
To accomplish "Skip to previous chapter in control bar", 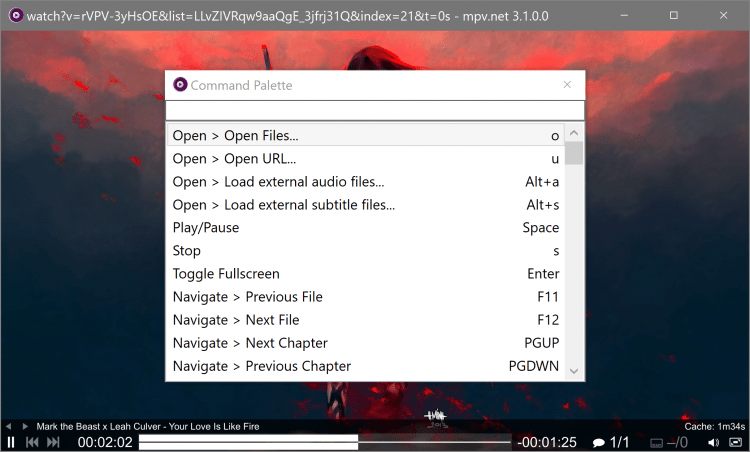I will coord(32,442).
